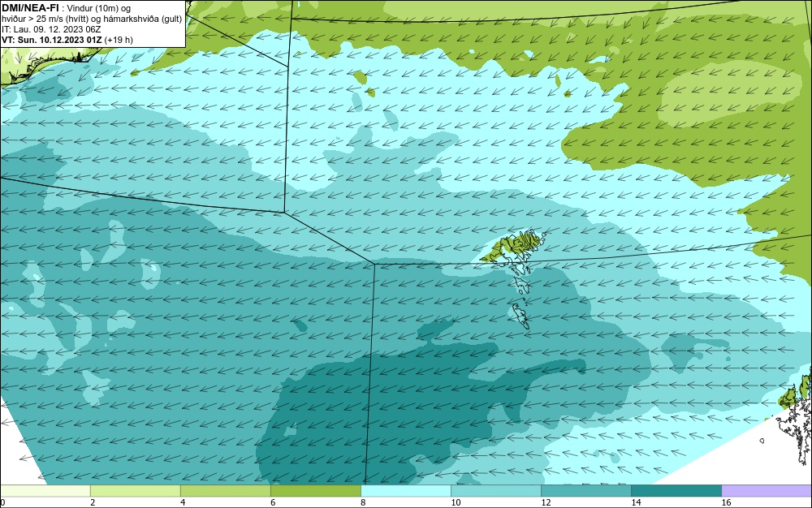Click the 12–14 m/s teal legend swatch

(x=585, y=490)
